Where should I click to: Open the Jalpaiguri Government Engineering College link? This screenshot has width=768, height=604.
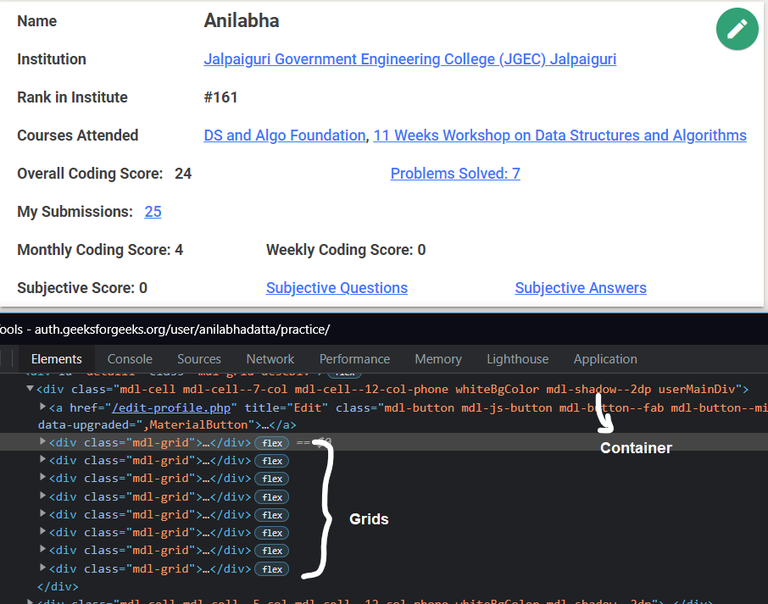pos(410,59)
